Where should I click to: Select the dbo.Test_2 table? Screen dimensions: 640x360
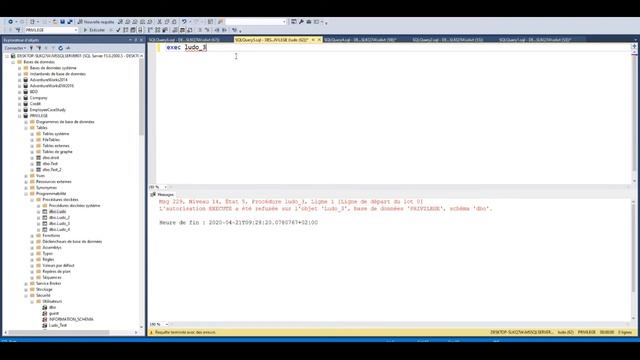[52, 169]
